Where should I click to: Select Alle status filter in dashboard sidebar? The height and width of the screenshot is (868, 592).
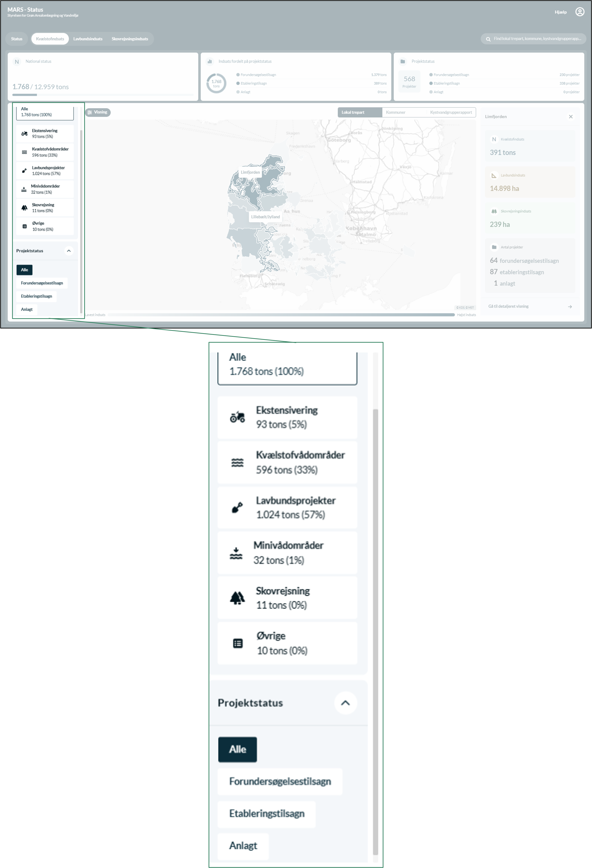(24, 270)
